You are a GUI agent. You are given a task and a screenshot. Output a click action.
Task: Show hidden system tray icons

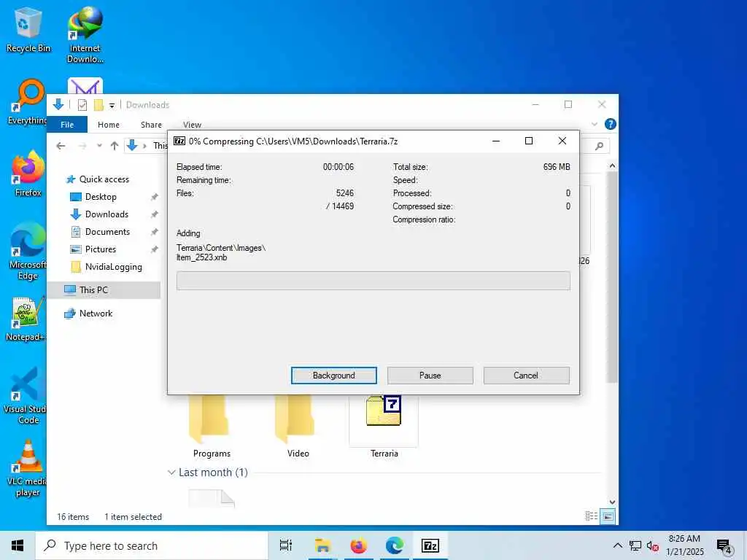pyautogui.click(x=617, y=545)
